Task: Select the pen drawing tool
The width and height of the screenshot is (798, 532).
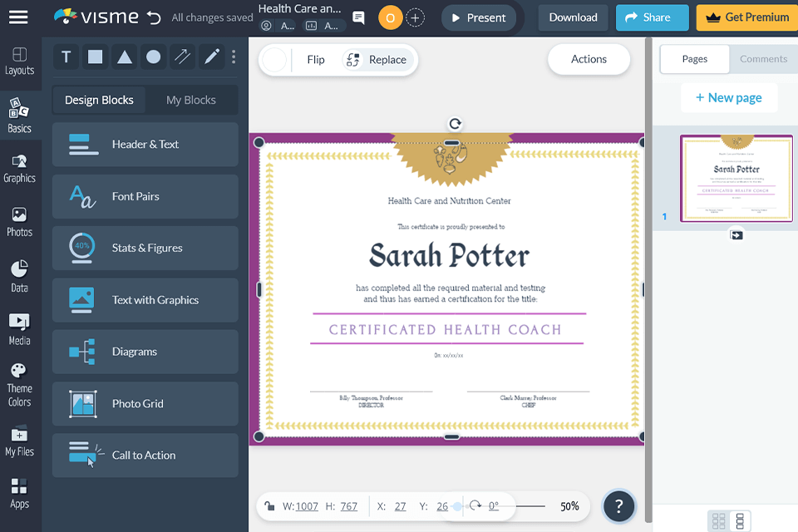Action: [212, 57]
